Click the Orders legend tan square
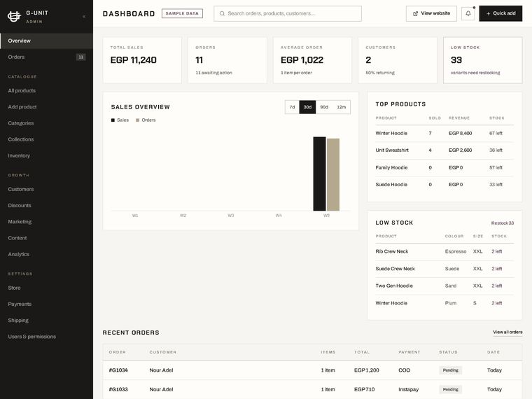The width and height of the screenshot is (532, 399). [137, 120]
